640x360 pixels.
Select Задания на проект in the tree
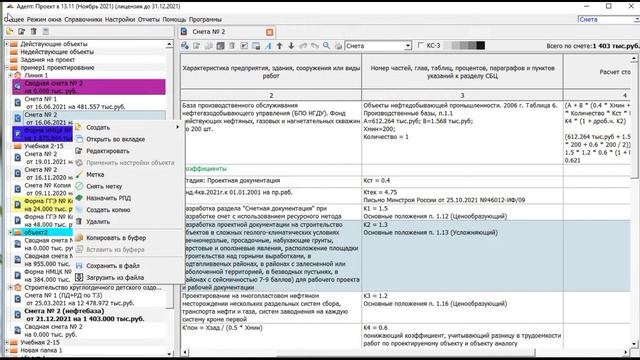coord(48,60)
